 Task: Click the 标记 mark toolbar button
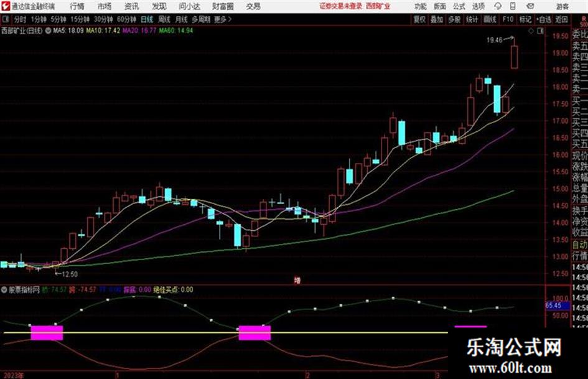coord(525,19)
